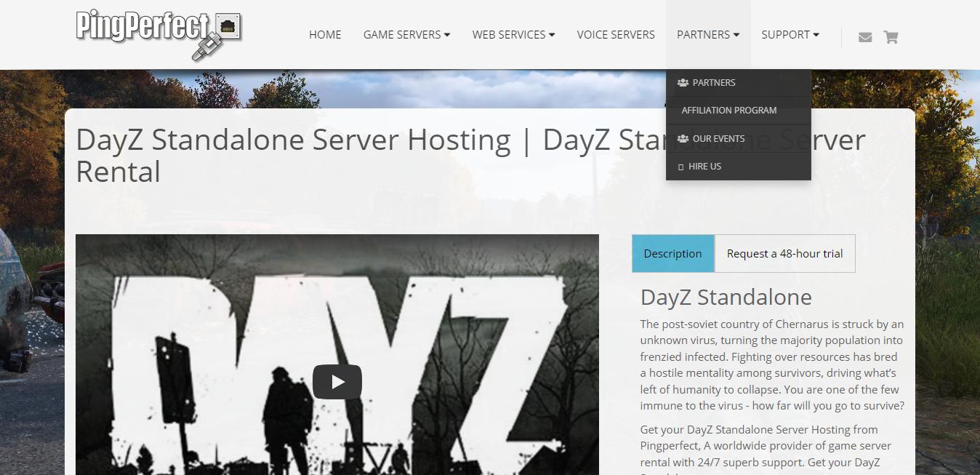Open the envelope contact icon
This screenshot has width=980, height=475.
tap(865, 37)
